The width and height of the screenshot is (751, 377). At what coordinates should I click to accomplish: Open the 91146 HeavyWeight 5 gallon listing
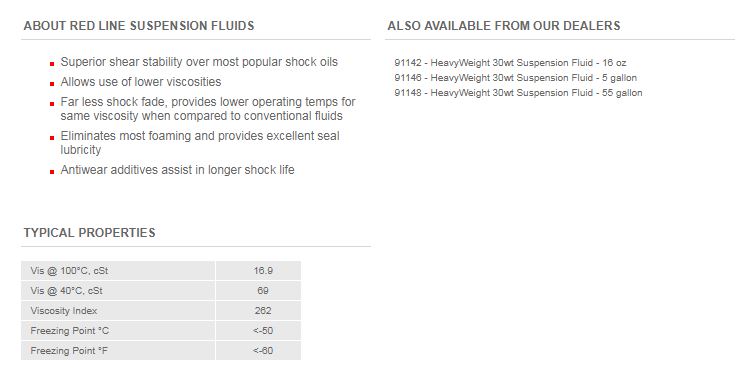[x=515, y=78]
